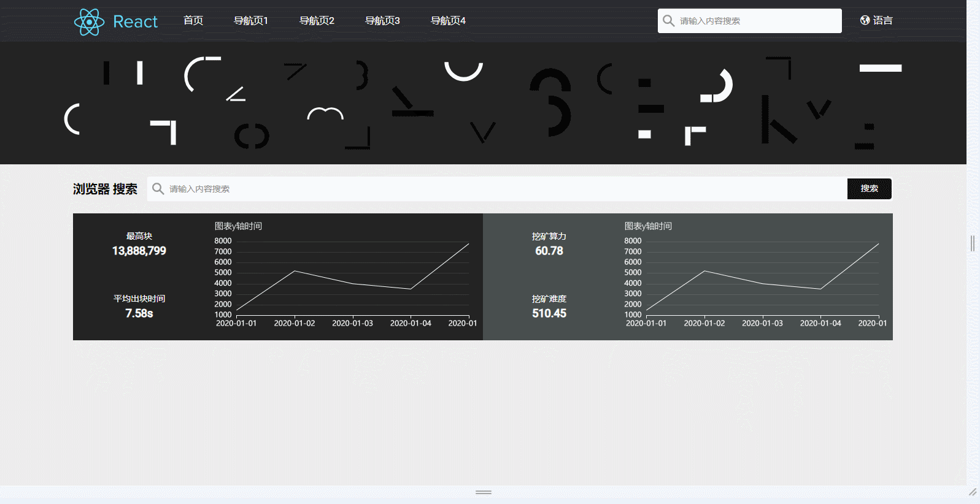This screenshot has height=504, width=980.
Task: Select the 510.45 difficulty value
Action: 549,313
